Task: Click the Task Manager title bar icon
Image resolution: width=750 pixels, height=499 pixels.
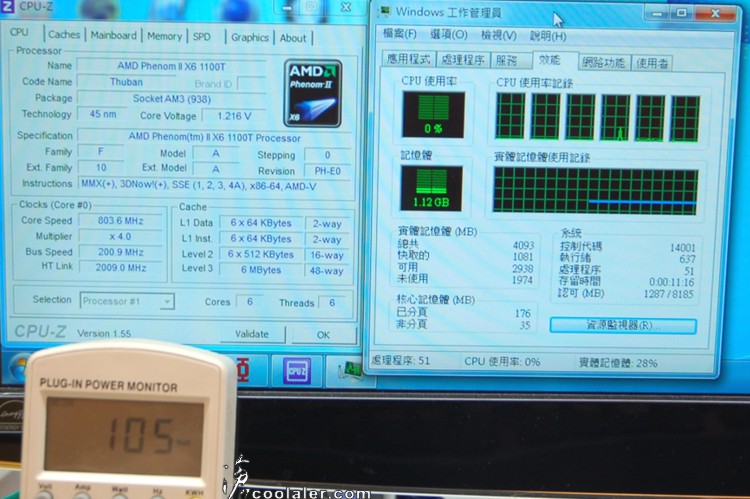Action: coord(385,12)
